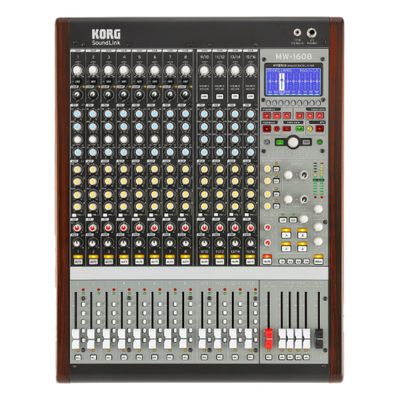Viewport: 400px width, 400px height.
Task: Click the large phones jack at top right
Action: [312, 33]
